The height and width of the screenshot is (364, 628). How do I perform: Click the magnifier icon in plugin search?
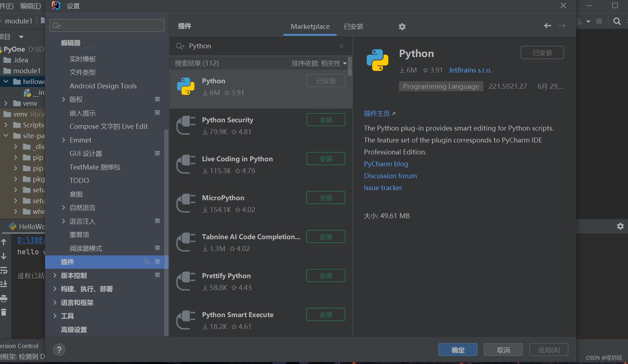[x=180, y=46]
